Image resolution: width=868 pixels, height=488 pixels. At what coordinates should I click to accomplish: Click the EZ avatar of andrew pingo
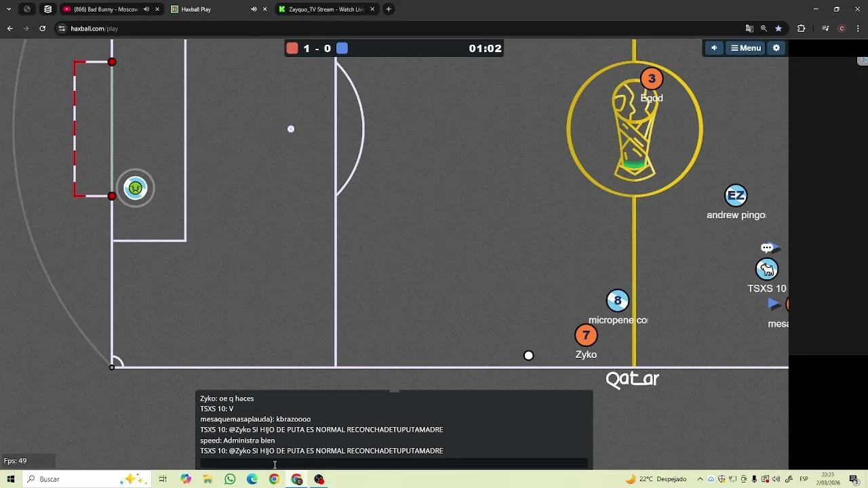coord(736,196)
